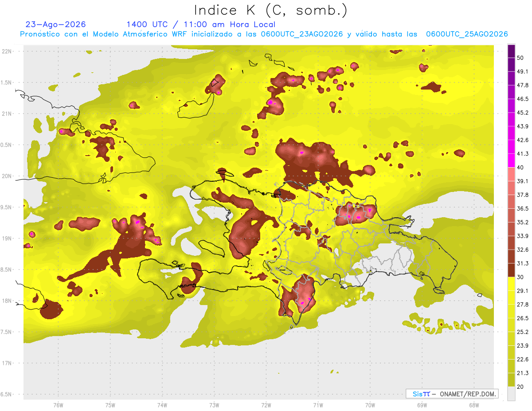Image resolution: width=532 pixels, height=411 pixels.
Task: Click the latitude label "6.5N"
Action: tap(6, 394)
